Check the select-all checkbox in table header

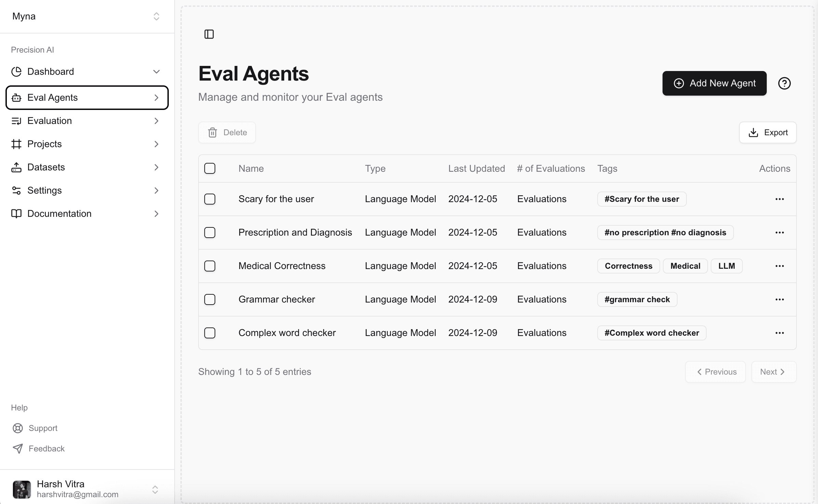[x=210, y=168]
